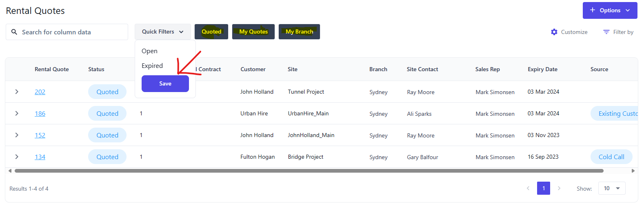This screenshot has width=644, height=207.
Task: Click the Search for column data field
Action: click(x=71, y=32)
